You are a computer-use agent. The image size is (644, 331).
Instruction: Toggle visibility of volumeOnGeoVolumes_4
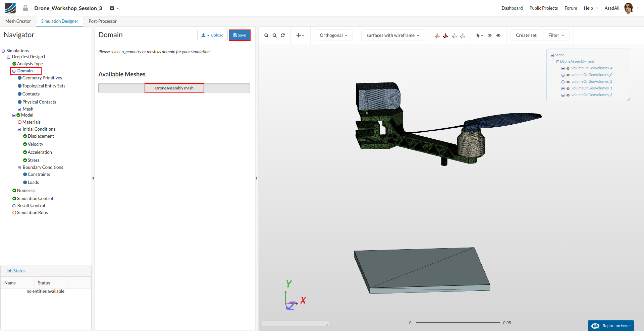pyautogui.click(x=568, y=68)
